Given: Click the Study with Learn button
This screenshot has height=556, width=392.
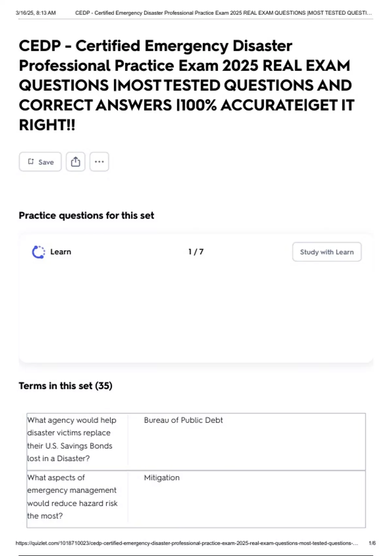Looking at the screenshot, I should point(327,252).
